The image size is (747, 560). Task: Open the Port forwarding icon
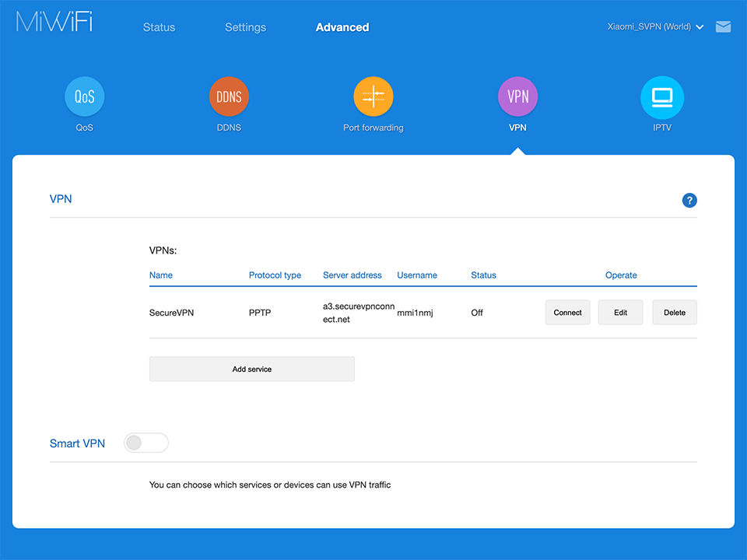point(373,96)
